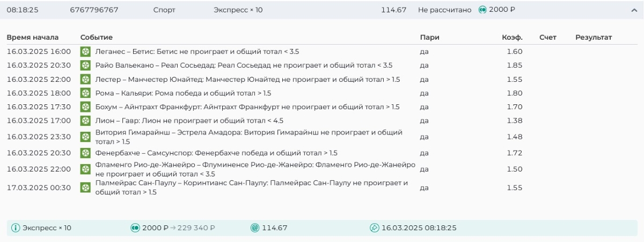Click the footer date 16.03.2025 08:18:25
Image resolution: width=644 pixels, height=242 pixels.
tap(419, 228)
